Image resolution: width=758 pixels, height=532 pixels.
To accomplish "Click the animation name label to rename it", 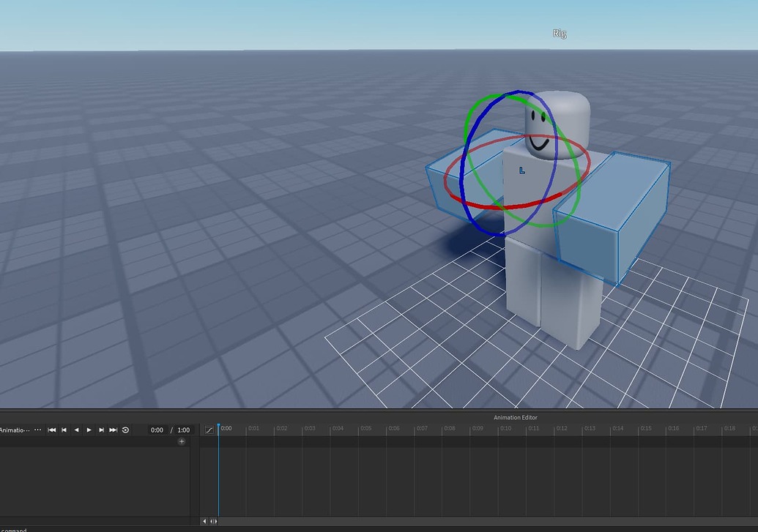I will click(x=13, y=430).
